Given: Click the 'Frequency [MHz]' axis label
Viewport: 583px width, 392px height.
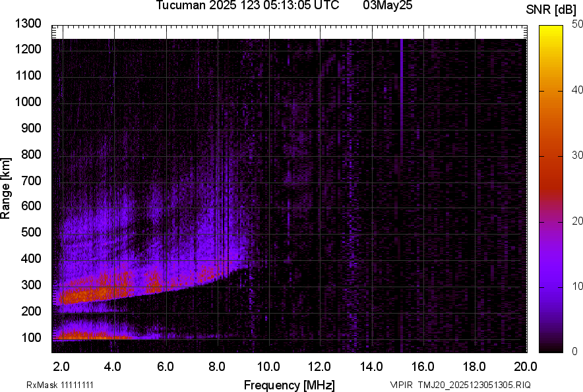Looking at the screenshot, I should (x=290, y=385).
